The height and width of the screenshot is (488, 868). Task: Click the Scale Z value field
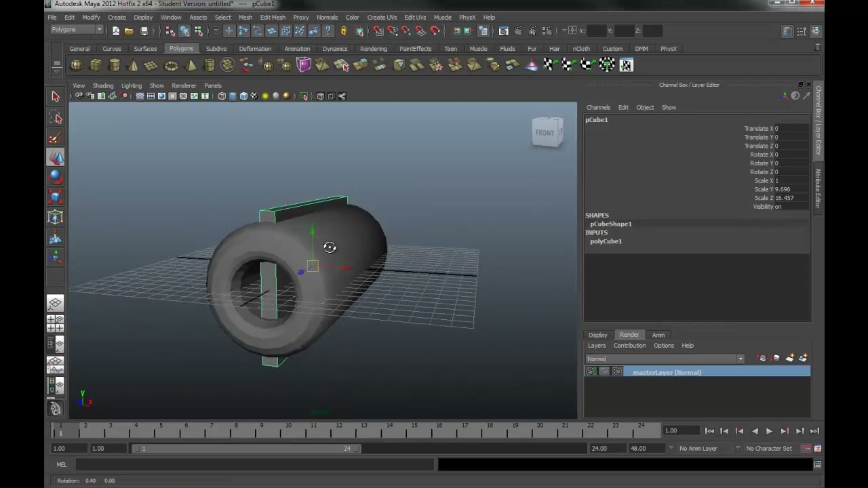[791, 198]
